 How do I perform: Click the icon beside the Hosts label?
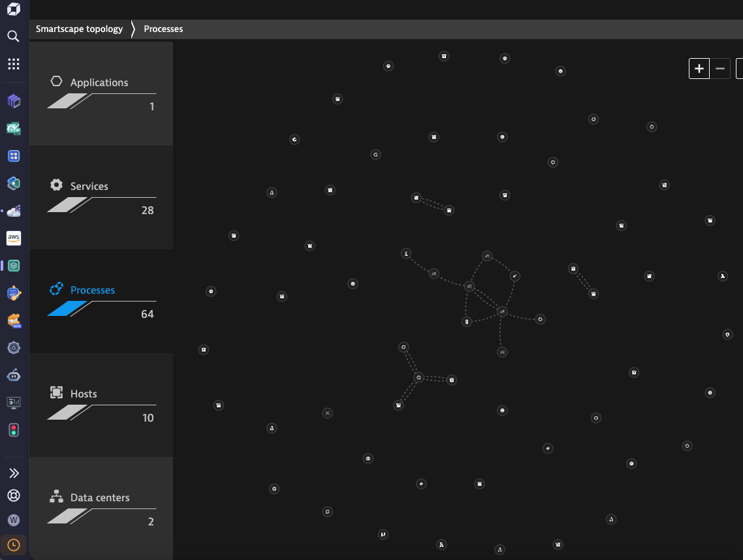click(56, 392)
